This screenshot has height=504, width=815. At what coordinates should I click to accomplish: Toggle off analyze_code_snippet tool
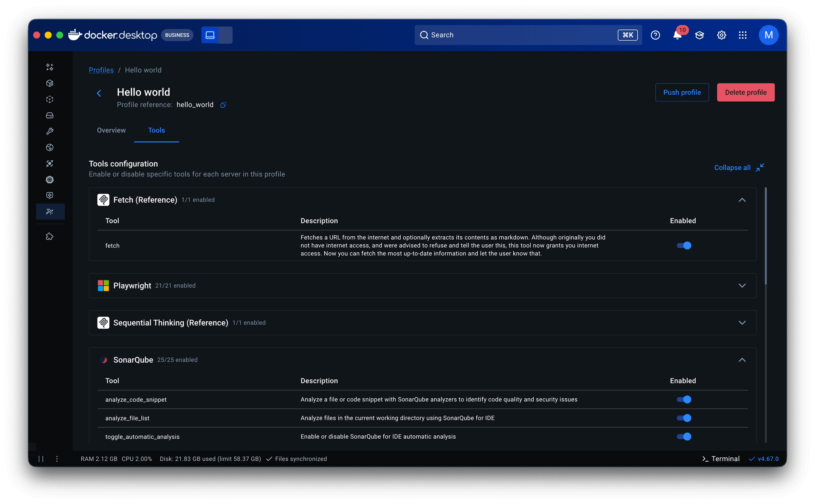tap(683, 400)
